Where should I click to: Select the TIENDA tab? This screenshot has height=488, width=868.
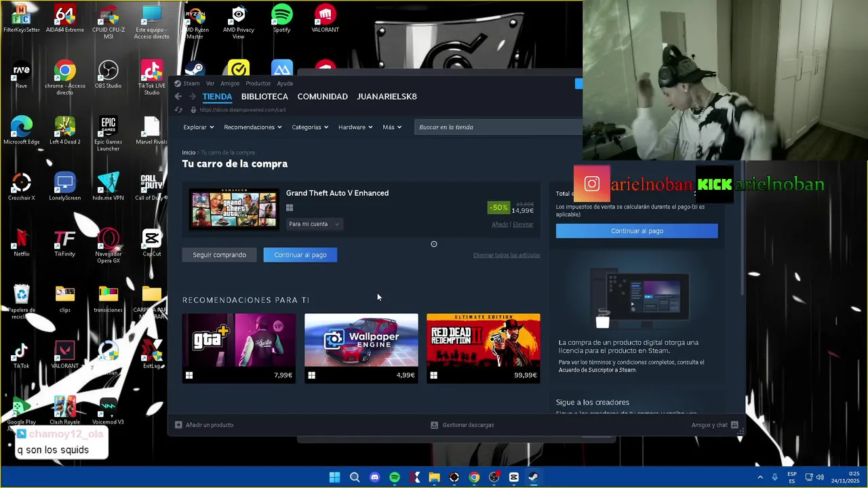click(217, 96)
